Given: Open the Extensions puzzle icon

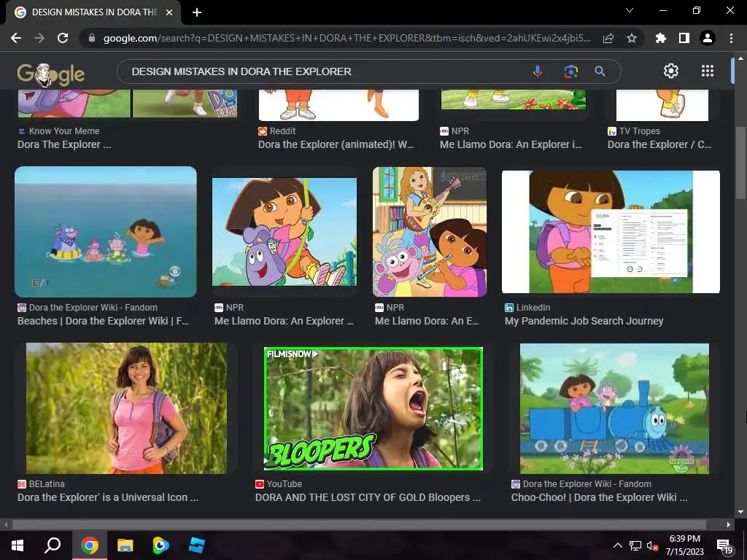Looking at the screenshot, I should 661,38.
